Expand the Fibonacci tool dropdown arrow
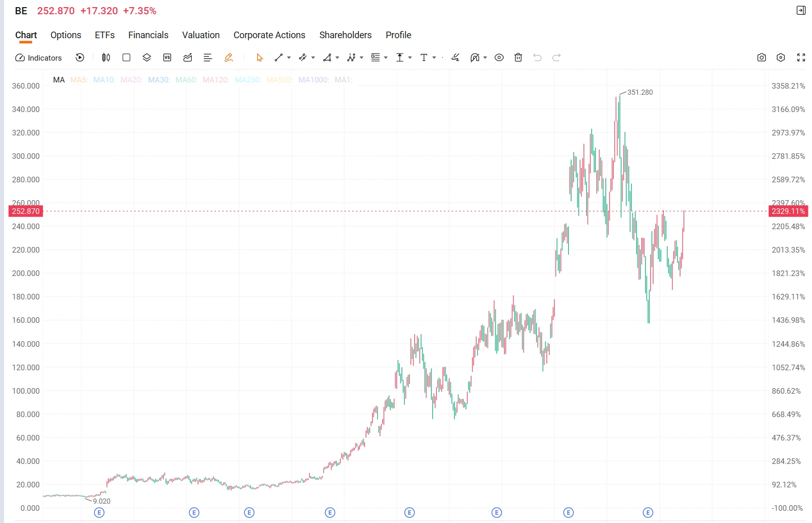 386,58
